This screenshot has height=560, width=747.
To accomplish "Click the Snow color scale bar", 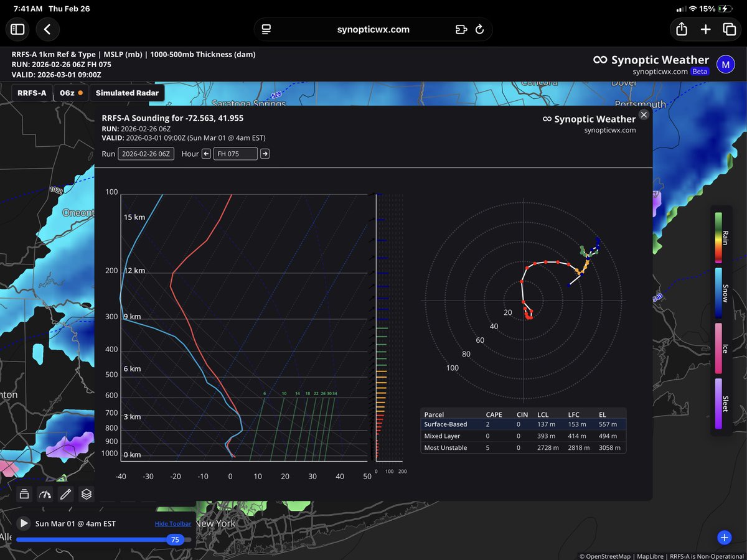I will point(718,292).
